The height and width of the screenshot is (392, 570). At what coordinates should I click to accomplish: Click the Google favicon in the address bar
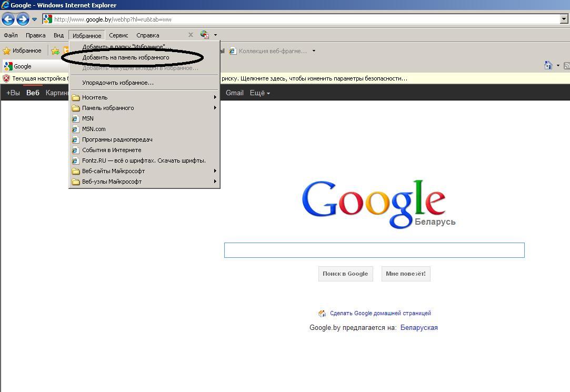(x=47, y=19)
